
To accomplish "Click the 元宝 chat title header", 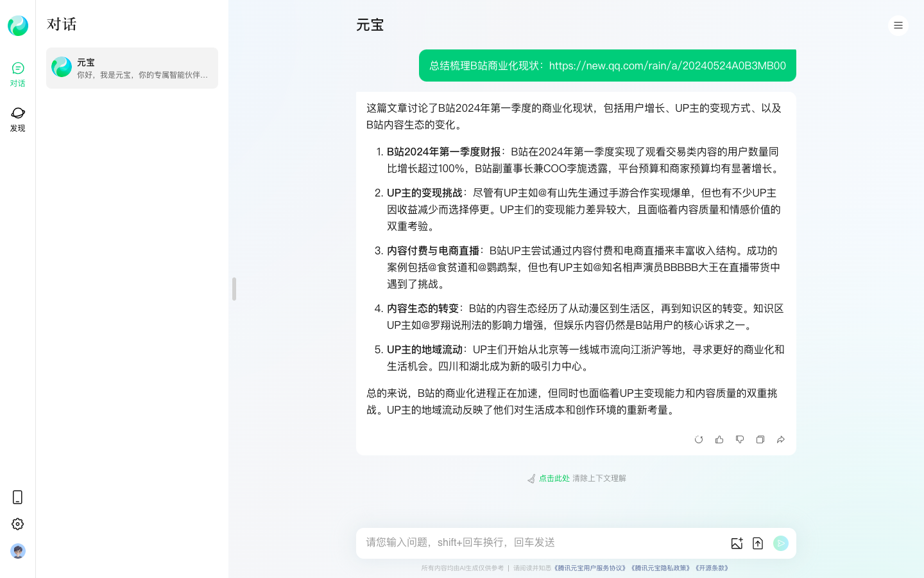I will click(370, 25).
